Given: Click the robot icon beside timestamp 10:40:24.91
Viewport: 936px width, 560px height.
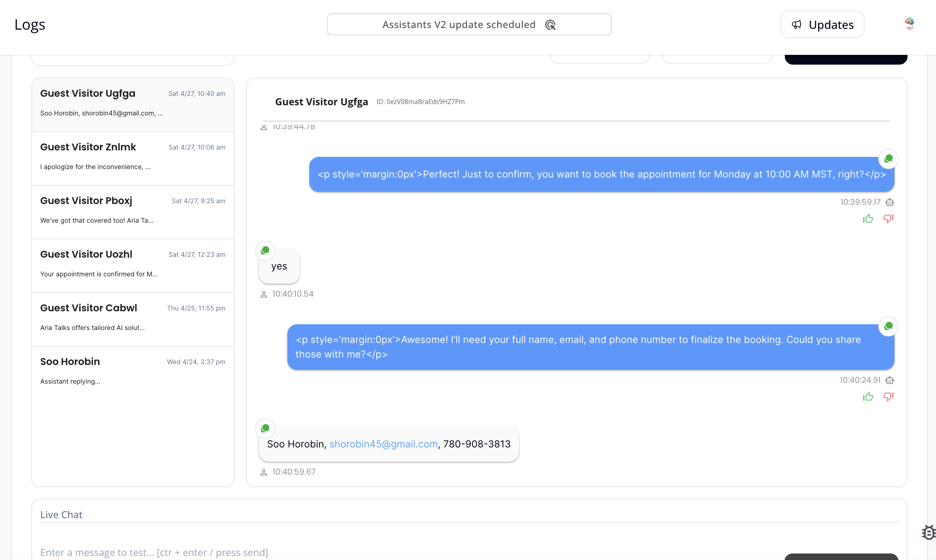Looking at the screenshot, I should click(890, 380).
